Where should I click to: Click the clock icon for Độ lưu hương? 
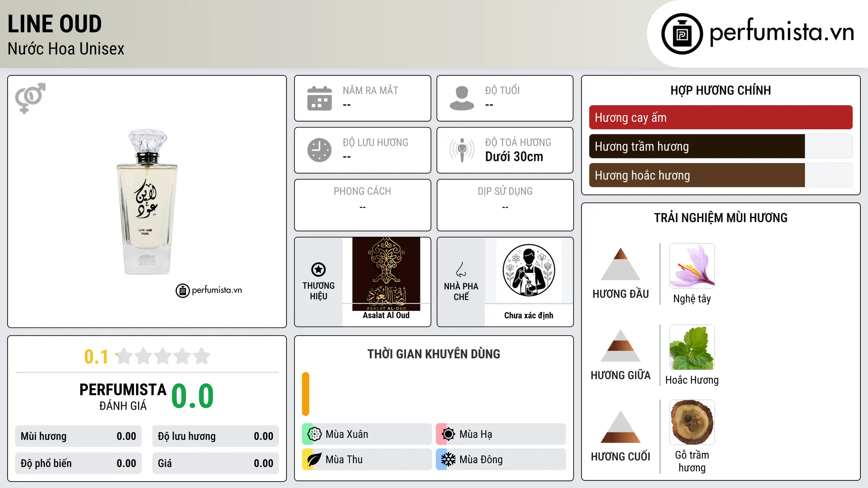click(320, 150)
